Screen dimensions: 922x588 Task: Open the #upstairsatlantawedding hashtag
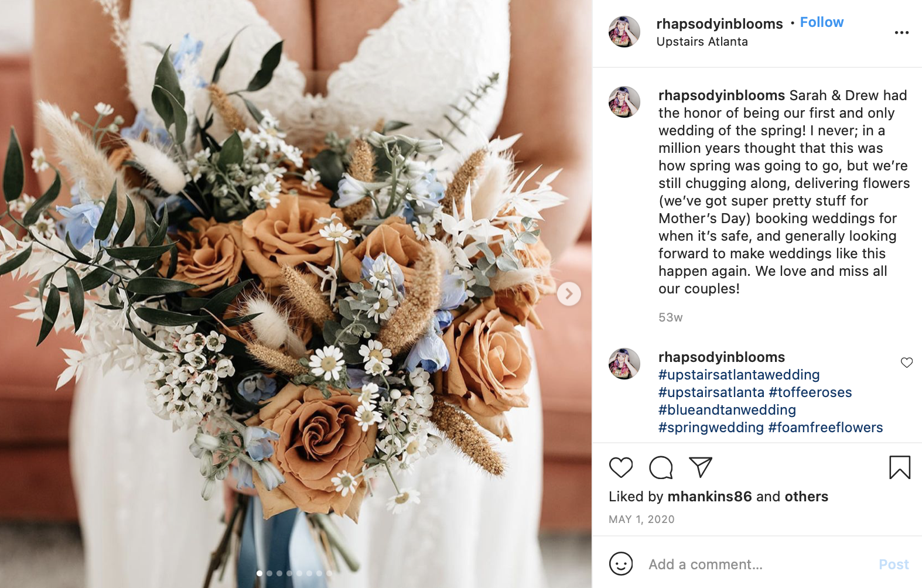(739, 375)
